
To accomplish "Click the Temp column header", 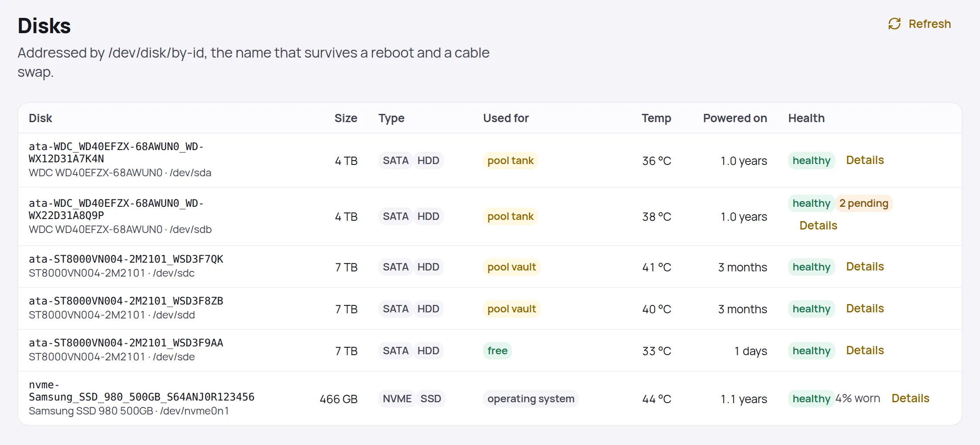I will pyautogui.click(x=657, y=118).
